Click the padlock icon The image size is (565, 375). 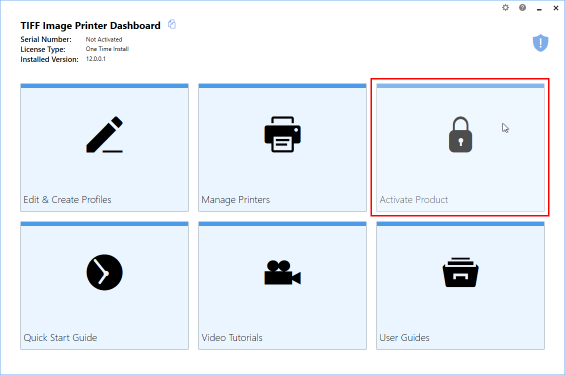coord(460,134)
